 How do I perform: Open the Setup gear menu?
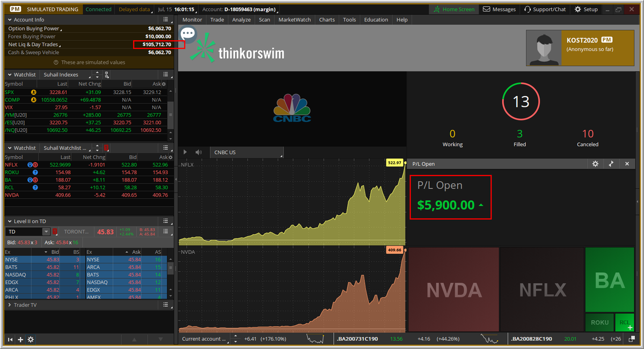tap(586, 9)
